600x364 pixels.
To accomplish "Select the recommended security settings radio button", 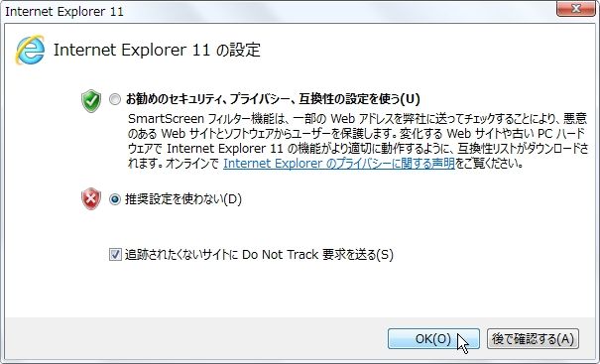I will tap(115, 99).
